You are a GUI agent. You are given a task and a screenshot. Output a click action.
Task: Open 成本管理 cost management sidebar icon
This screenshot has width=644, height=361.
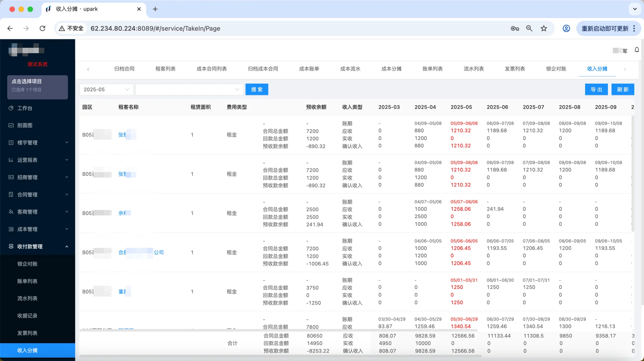pos(11,229)
